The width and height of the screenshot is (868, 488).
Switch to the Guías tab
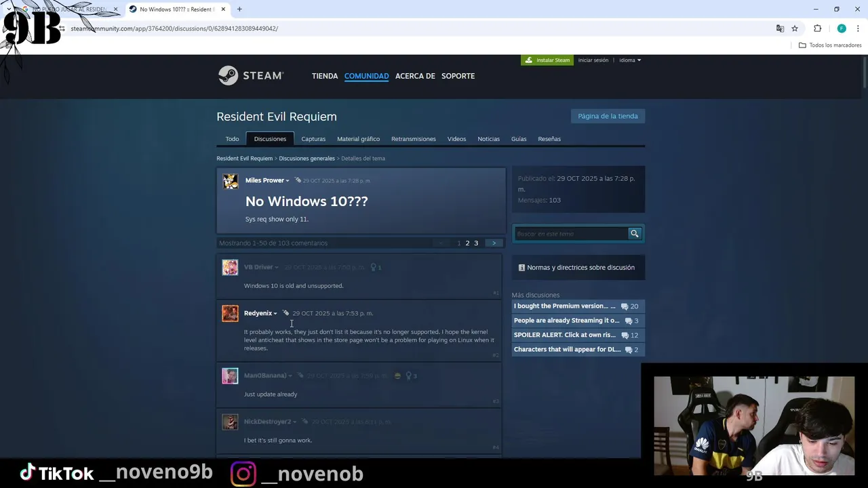coord(519,139)
